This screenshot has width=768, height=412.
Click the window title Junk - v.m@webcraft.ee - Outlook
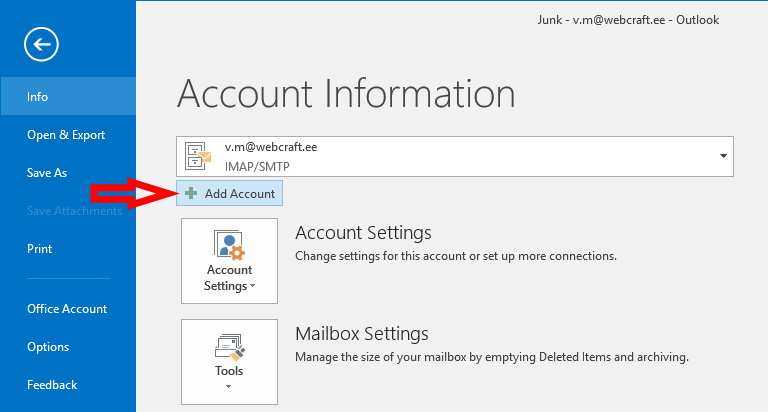(628, 20)
